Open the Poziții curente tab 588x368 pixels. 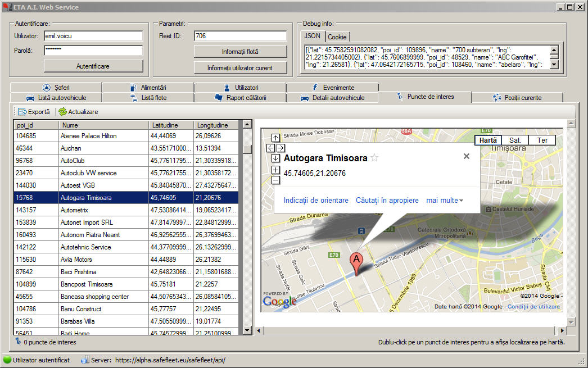518,97
